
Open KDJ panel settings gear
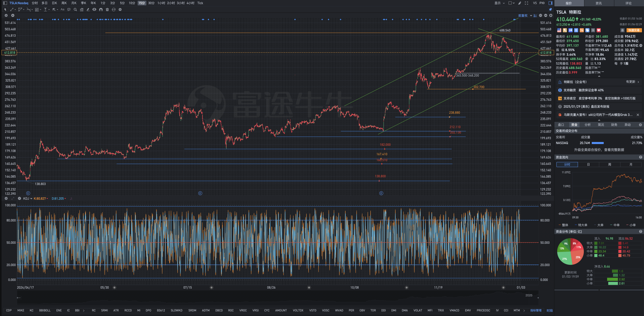tap(6, 198)
